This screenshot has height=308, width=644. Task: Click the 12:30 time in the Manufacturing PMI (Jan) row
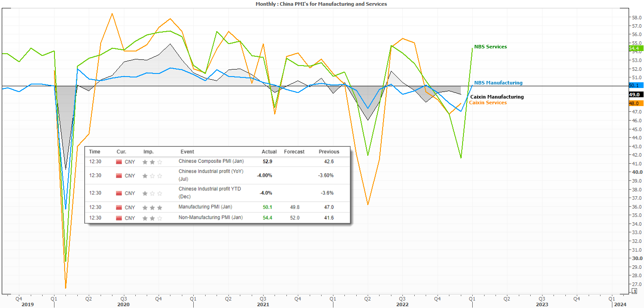(x=95, y=207)
